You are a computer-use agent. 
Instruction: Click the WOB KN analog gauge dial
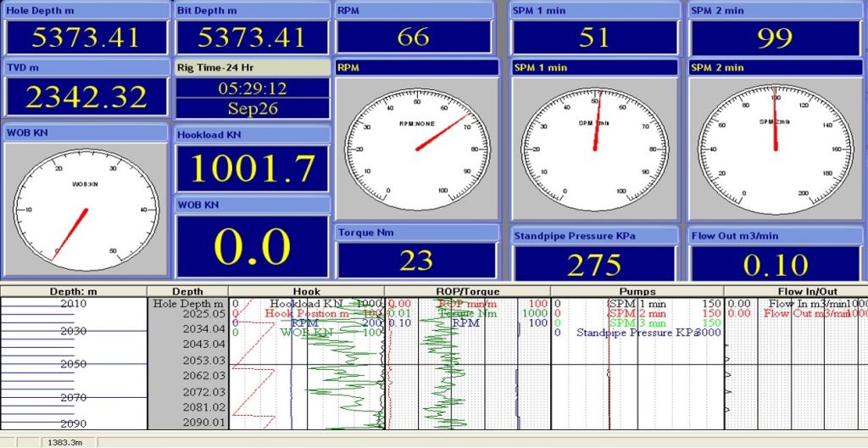[x=86, y=208]
